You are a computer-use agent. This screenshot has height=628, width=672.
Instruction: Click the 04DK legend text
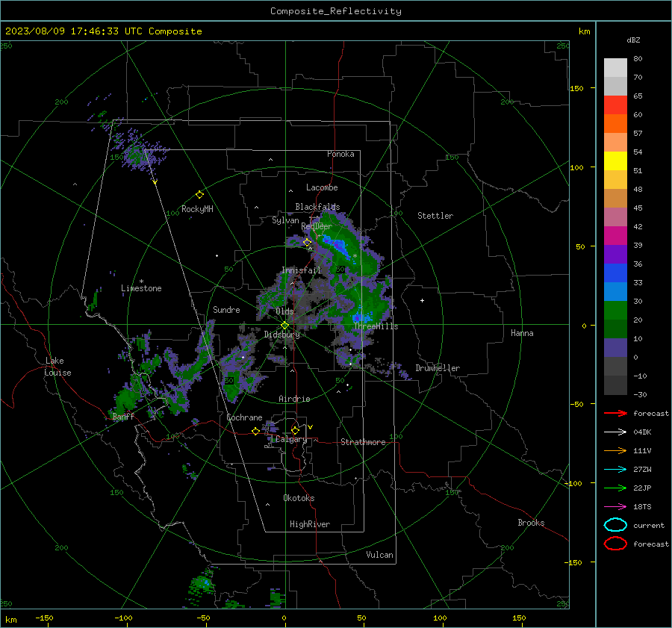pos(642,432)
